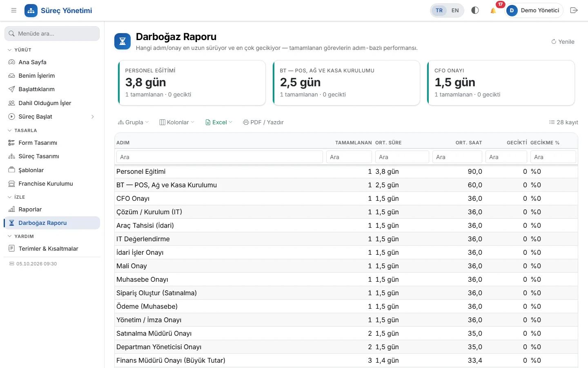Expand the Süreç Başlat submenu arrow
588x368 pixels.
(93, 117)
